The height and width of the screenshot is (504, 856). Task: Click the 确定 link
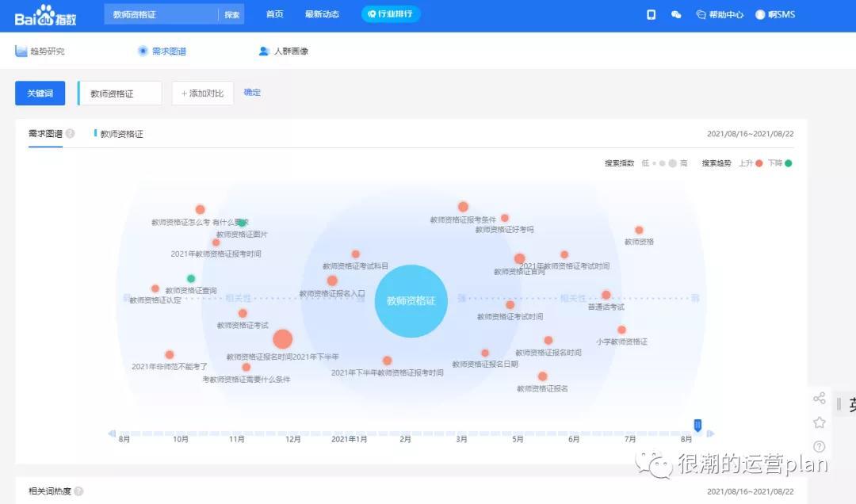252,93
